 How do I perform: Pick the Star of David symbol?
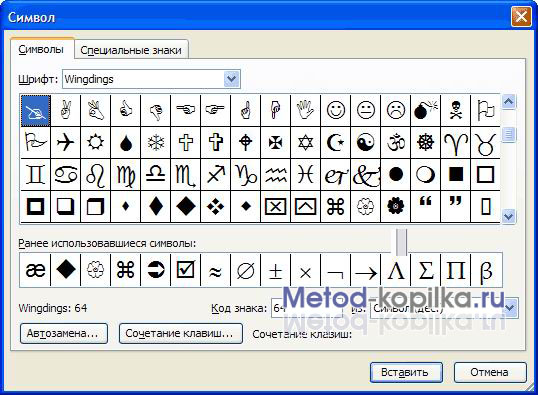coord(305,142)
